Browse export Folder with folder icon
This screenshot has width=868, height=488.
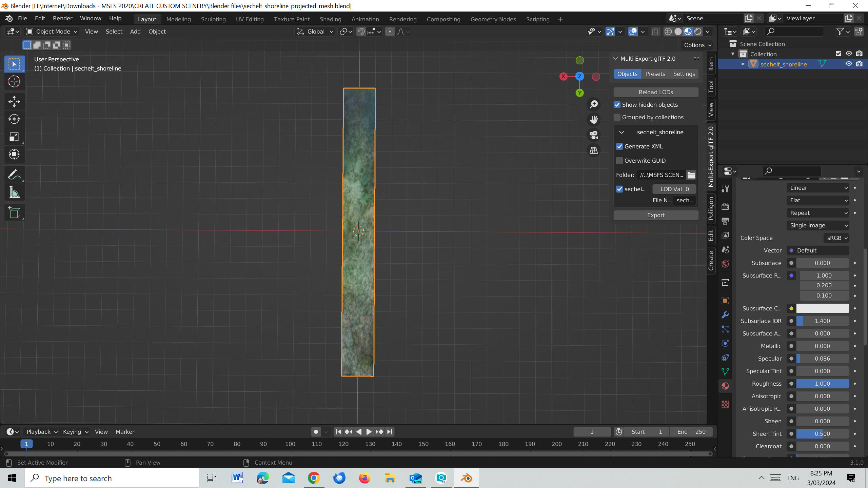coord(691,175)
